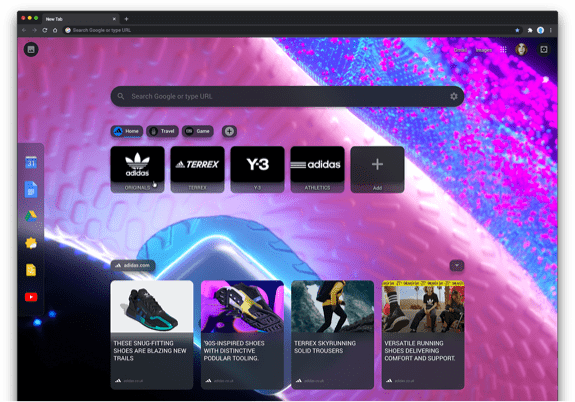
Task: Open the top-right customize settings icon
Action: coord(543,50)
